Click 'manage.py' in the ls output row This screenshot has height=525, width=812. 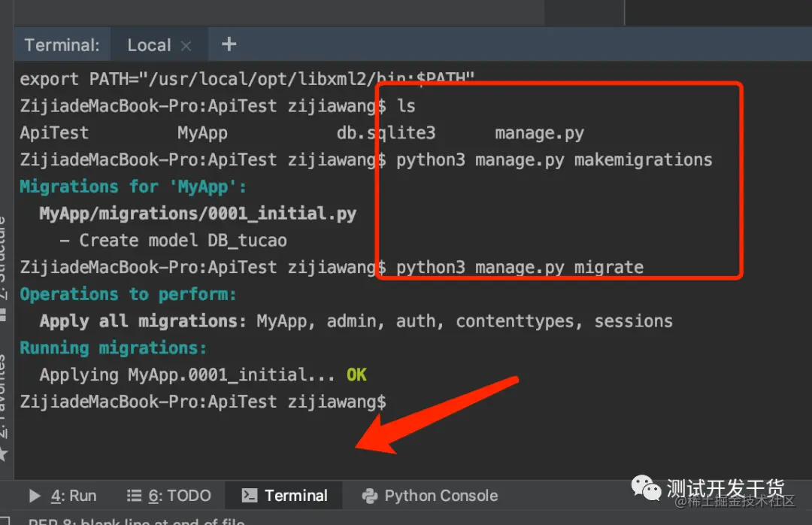539,133
